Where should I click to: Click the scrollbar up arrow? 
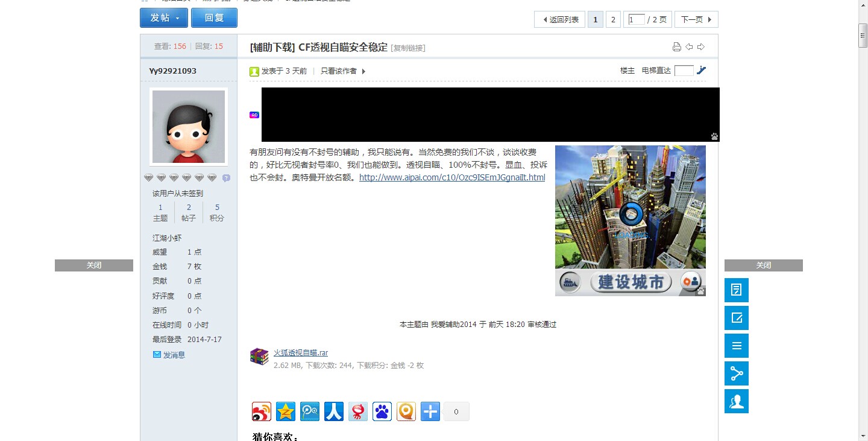tap(863, 5)
